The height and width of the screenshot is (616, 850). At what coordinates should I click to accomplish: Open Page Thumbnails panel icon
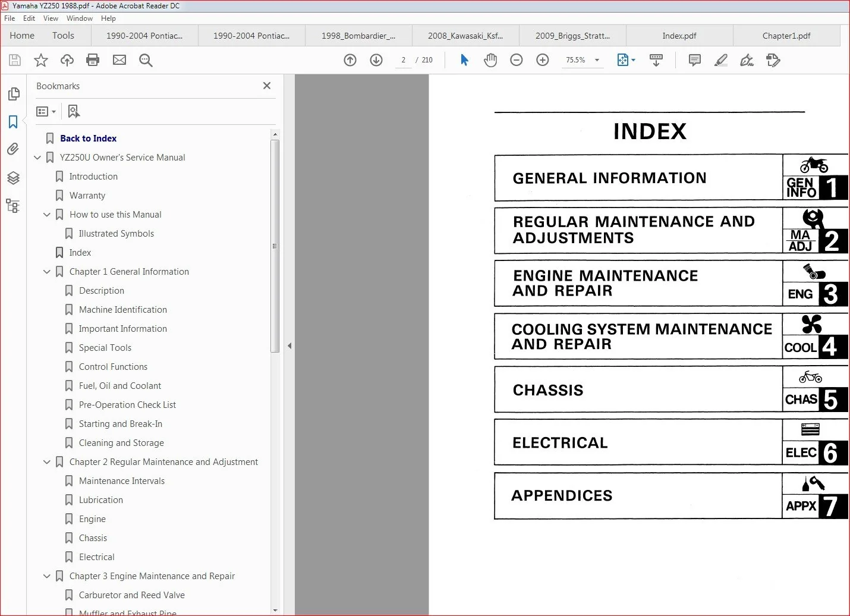[13, 94]
